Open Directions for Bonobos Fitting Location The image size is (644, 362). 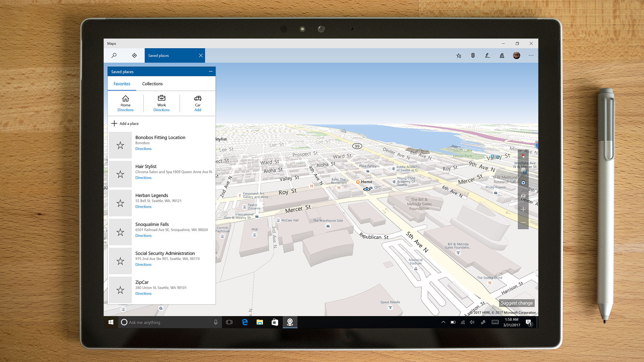tap(143, 149)
